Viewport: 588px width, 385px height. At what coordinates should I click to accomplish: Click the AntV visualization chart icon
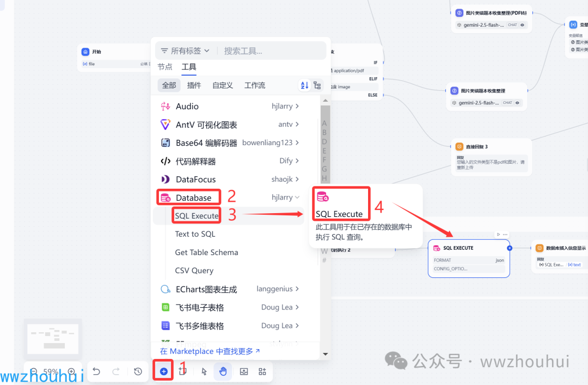166,125
